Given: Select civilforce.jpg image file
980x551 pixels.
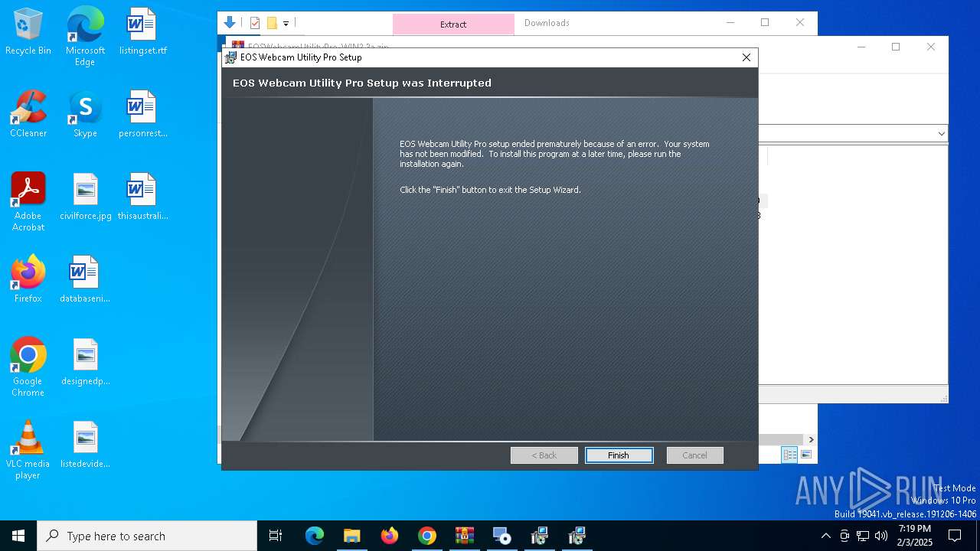Looking at the screenshot, I should 85,197.
